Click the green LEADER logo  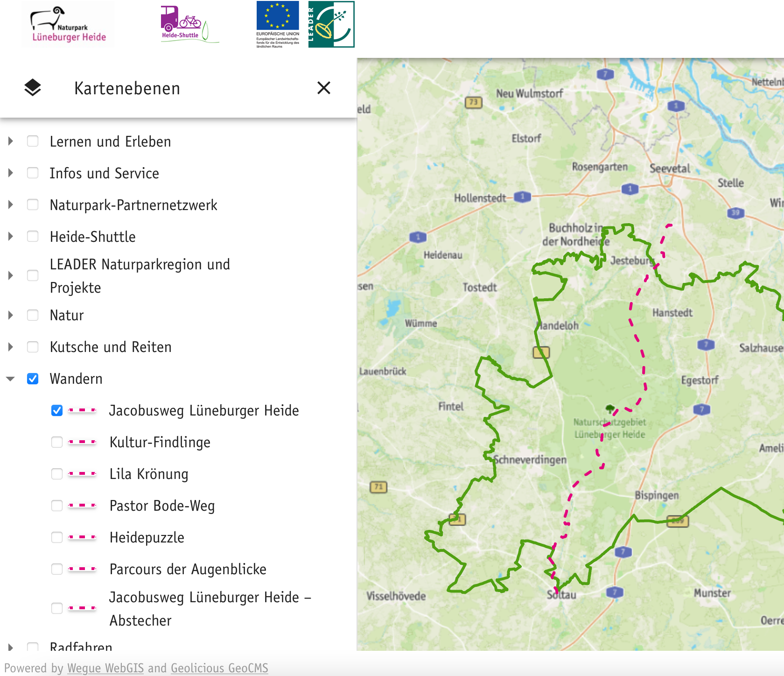[331, 24]
